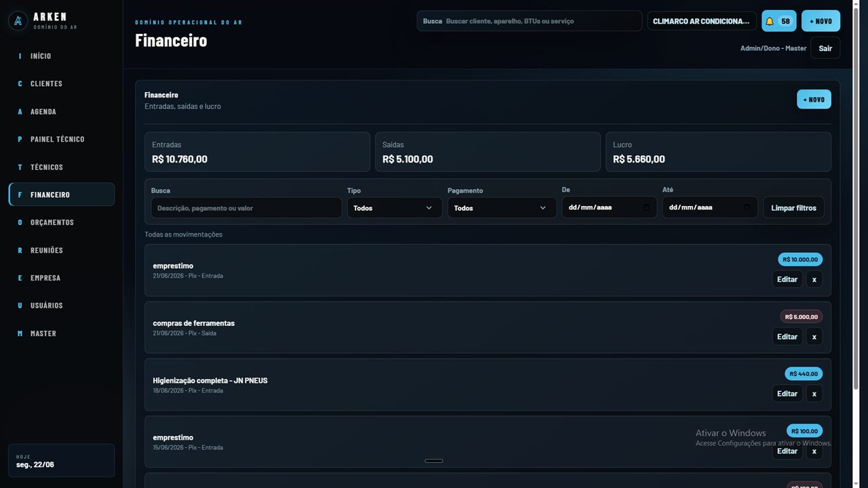Click the Saídas R$ 5.100,00 card
The height and width of the screenshot is (488, 868).
tap(488, 152)
